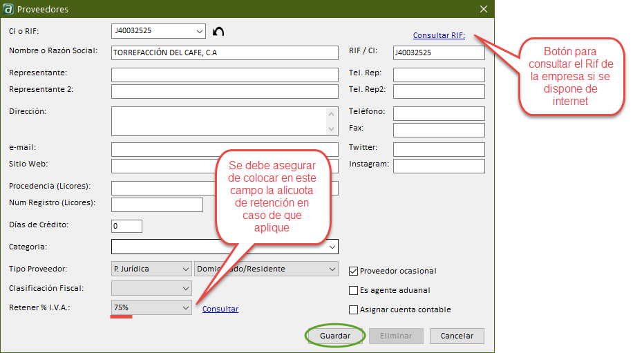Toggle the Proveedor ocasional checkbox
644x353 pixels.
(x=354, y=271)
